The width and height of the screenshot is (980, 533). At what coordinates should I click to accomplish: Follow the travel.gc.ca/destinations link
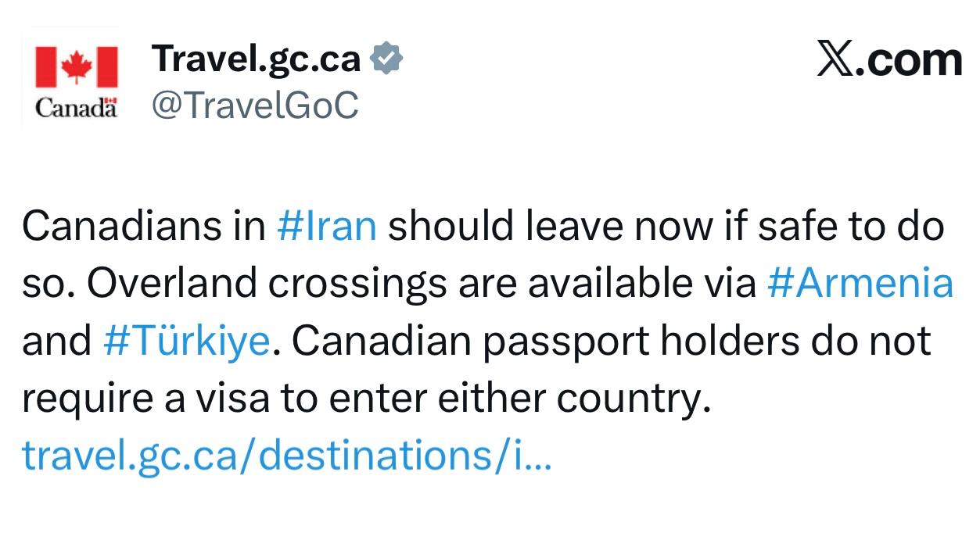tap(286, 456)
